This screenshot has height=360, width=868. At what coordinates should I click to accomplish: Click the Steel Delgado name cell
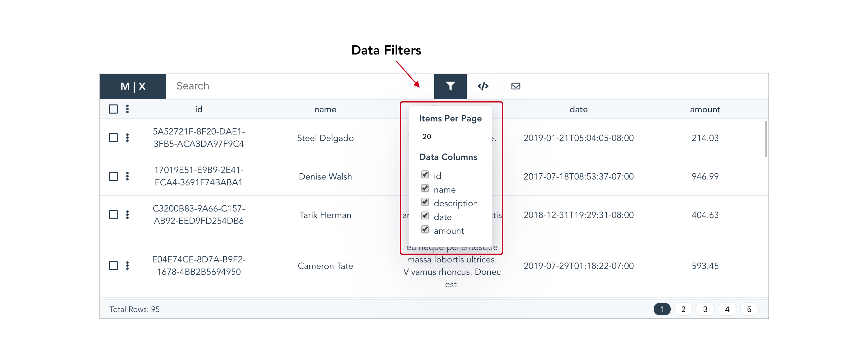click(325, 138)
